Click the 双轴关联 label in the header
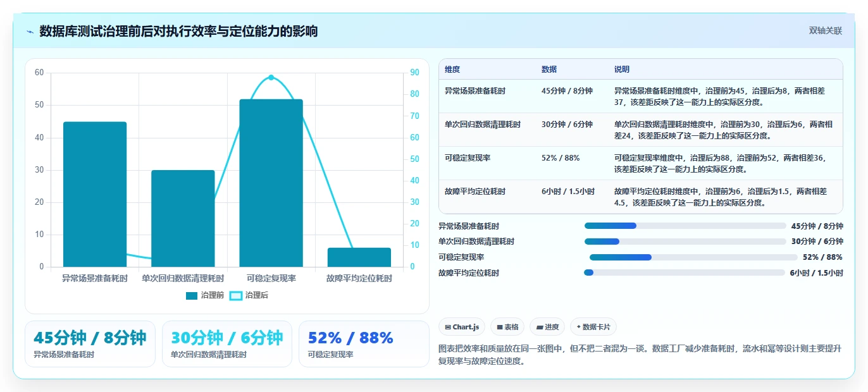 [x=825, y=31]
